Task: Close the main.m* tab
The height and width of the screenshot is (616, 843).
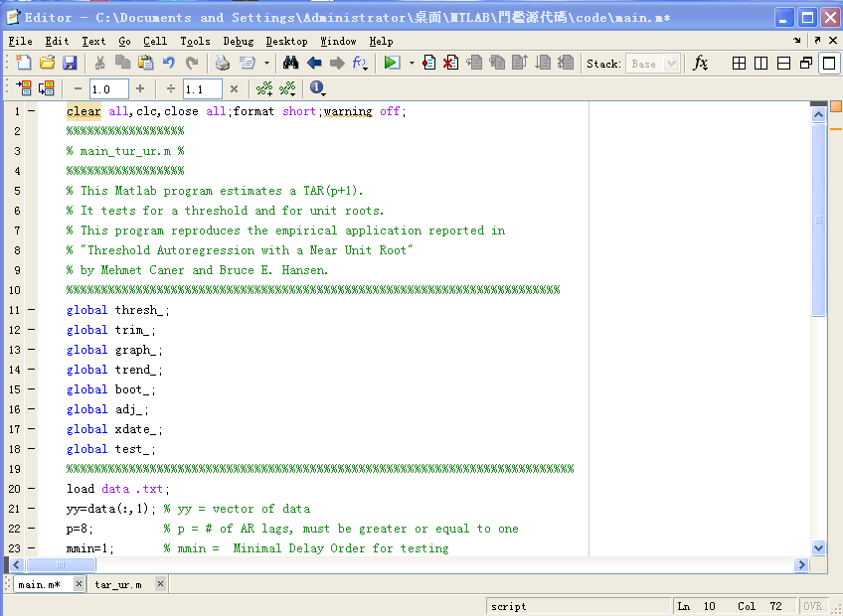Action: (79, 584)
